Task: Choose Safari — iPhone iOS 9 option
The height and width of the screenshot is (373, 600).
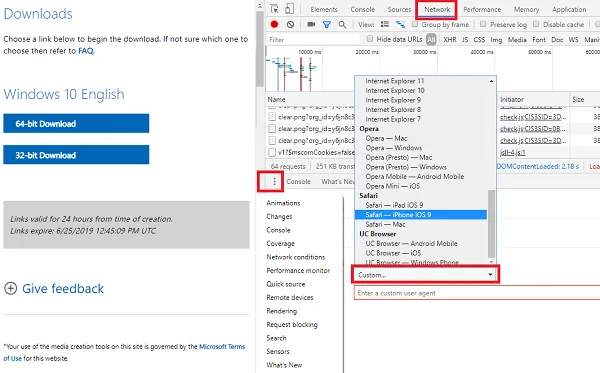Action: (x=421, y=215)
